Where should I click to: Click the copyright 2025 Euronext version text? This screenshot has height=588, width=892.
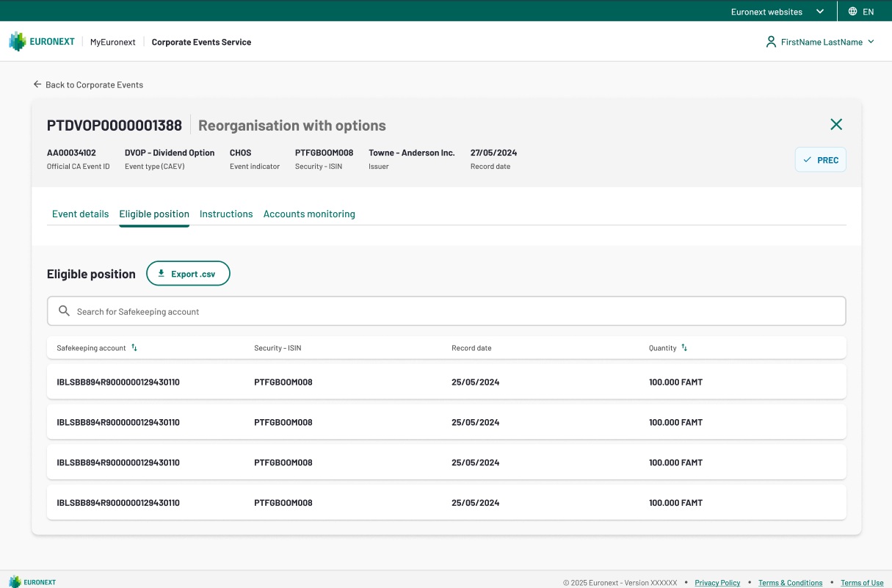[620, 583]
